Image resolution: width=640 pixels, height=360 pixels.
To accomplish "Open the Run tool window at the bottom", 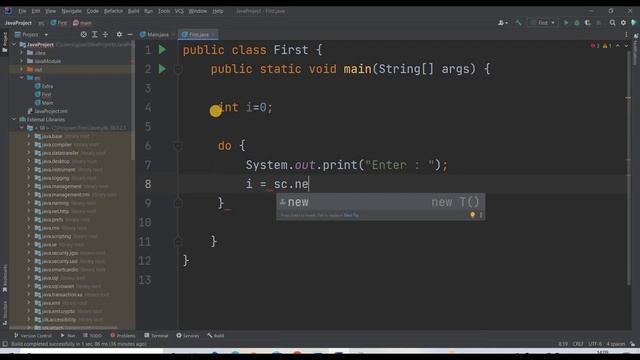I will tap(68, 336).
